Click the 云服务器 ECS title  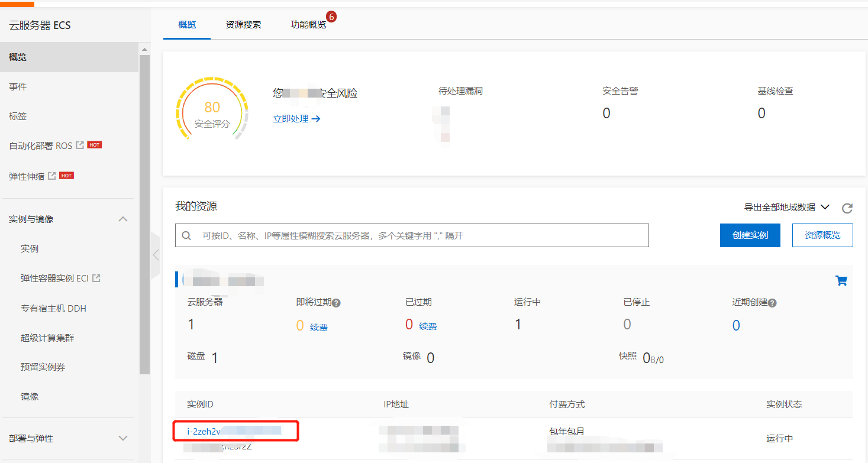click(40, 25)
